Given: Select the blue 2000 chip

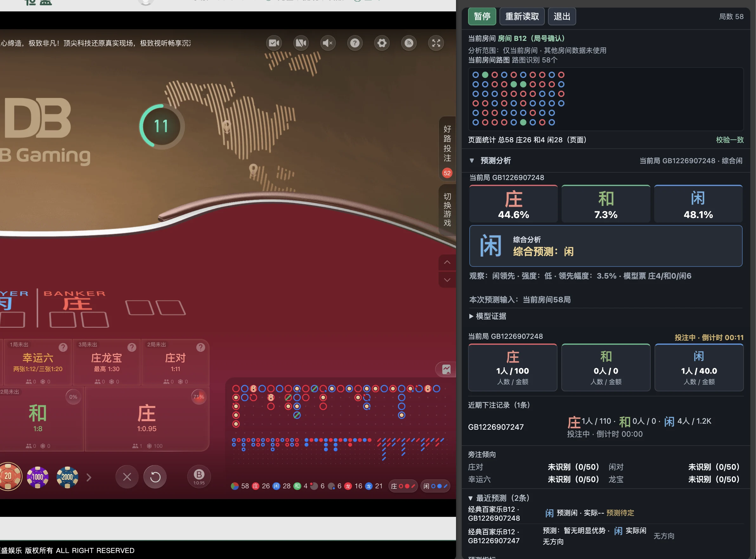Looking at the screenshot, I should coord(67,477).
